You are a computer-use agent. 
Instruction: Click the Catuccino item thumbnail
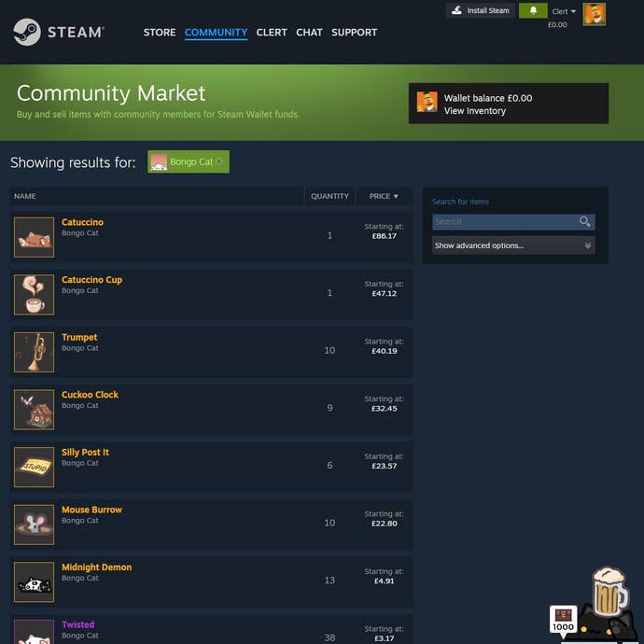click(x=35, y=237)
